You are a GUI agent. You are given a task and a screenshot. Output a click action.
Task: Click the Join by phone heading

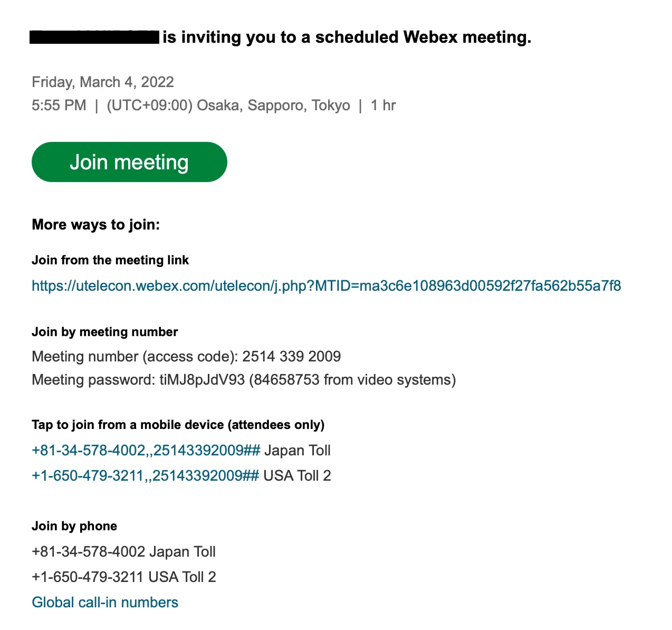[74, 526]
